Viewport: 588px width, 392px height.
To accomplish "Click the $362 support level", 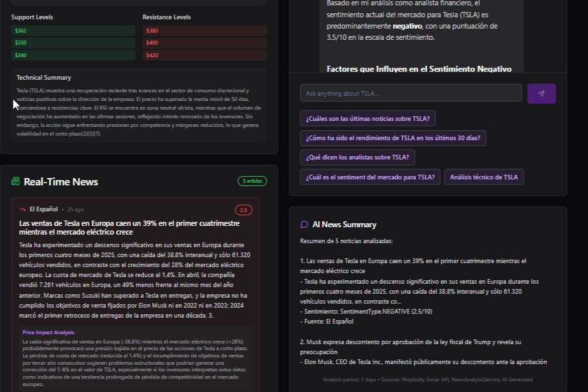I will [73, 31].
